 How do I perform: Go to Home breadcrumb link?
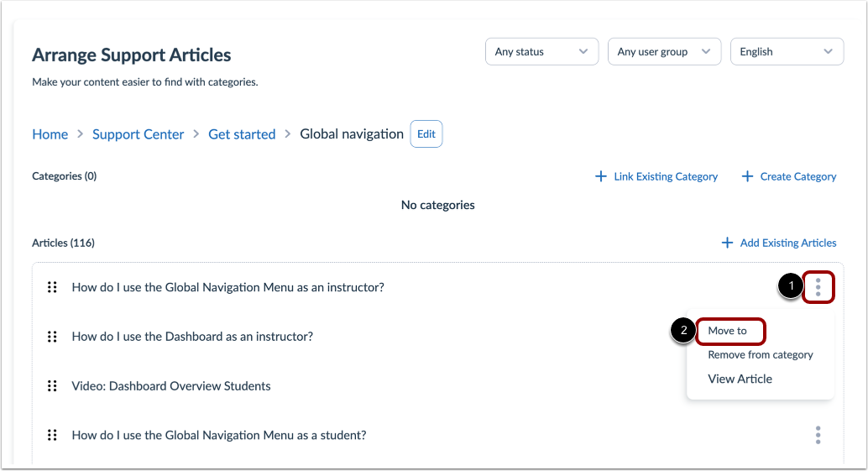[x=50, y=134]
